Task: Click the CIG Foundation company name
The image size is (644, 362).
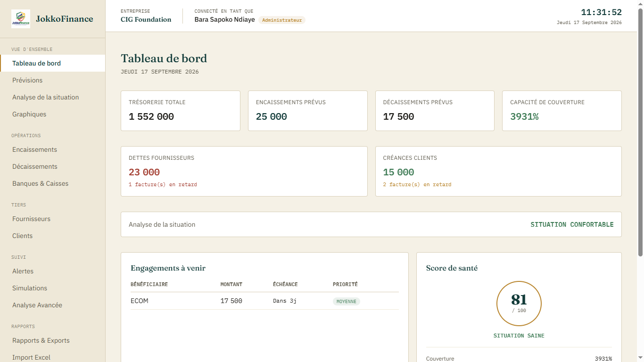Action: click(x=146, y=20)
